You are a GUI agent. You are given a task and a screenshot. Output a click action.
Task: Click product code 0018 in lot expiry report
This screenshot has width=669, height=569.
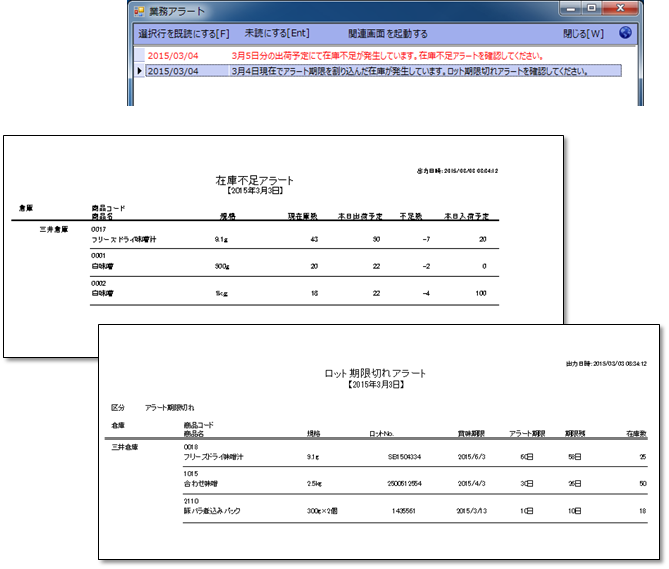click(x=191, y=447)
